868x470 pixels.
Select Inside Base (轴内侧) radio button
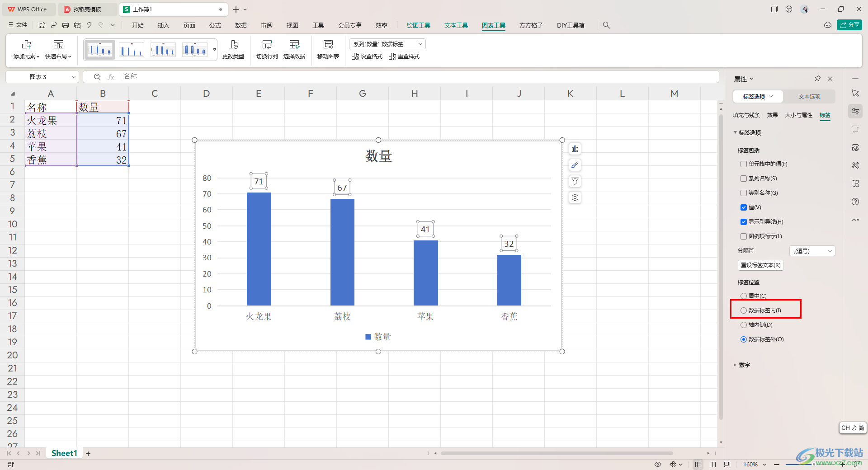tap(744, 325)
